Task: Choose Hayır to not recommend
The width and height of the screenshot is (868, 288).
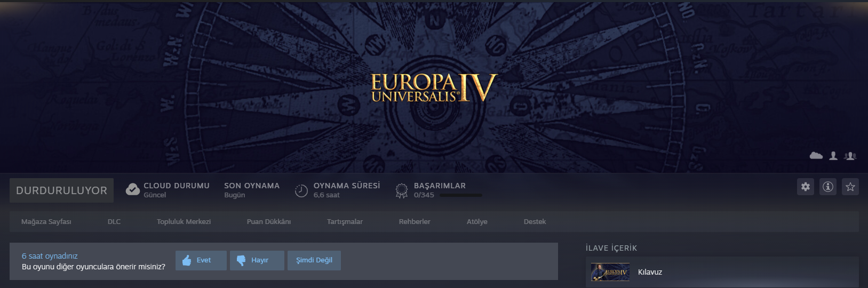Action: [257, 260]
